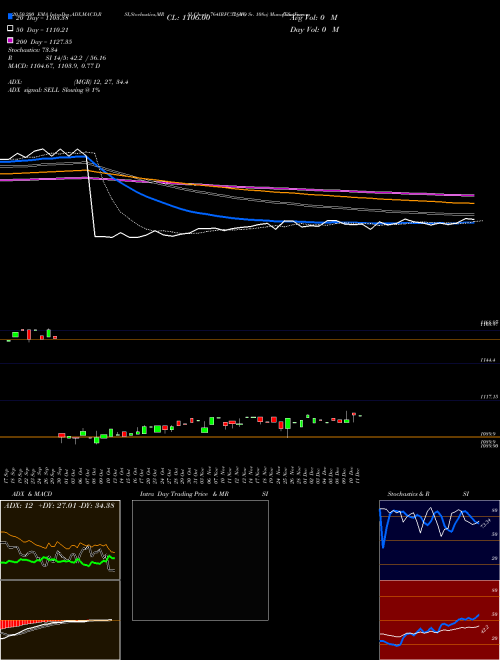This screenshot has height=660, width=500.
Task: Click the blue 20 Day legend swatch
Action: point(10,16)
